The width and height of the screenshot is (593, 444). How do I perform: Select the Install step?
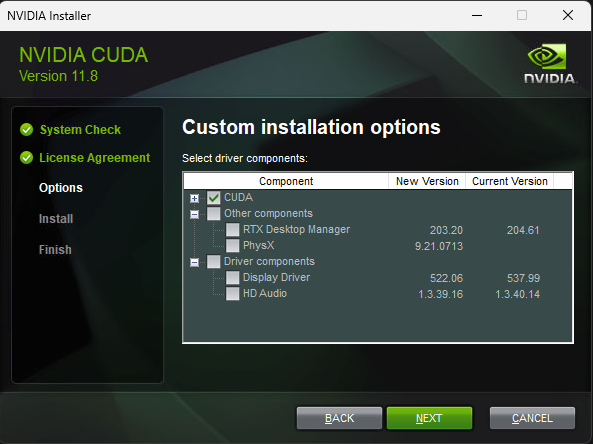(56, 219)
